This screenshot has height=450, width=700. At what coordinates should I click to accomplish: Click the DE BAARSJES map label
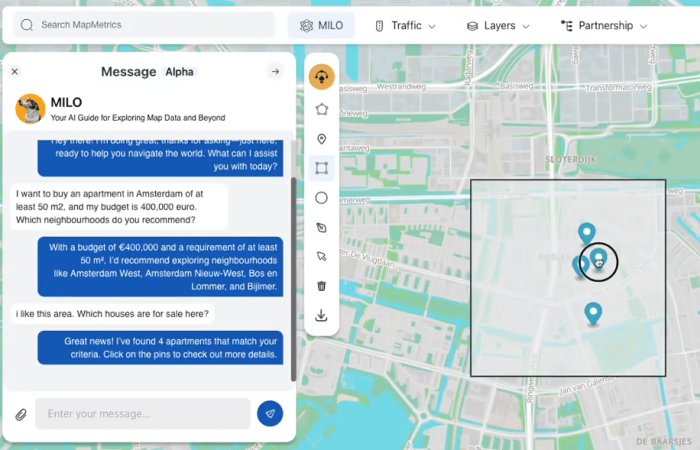[664, 441]
